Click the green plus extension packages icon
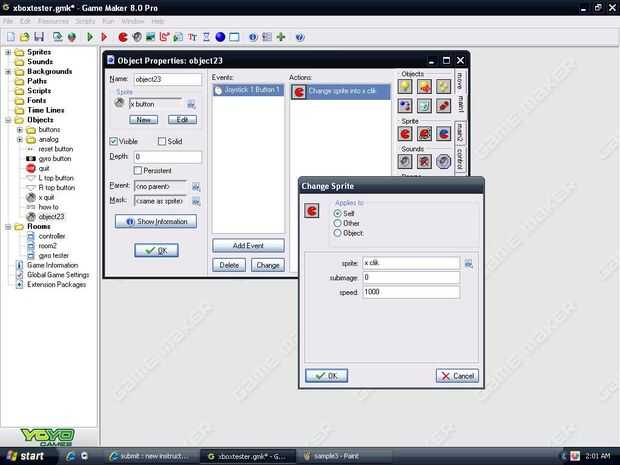Viewport: 620px width, 465px height. 281,37
